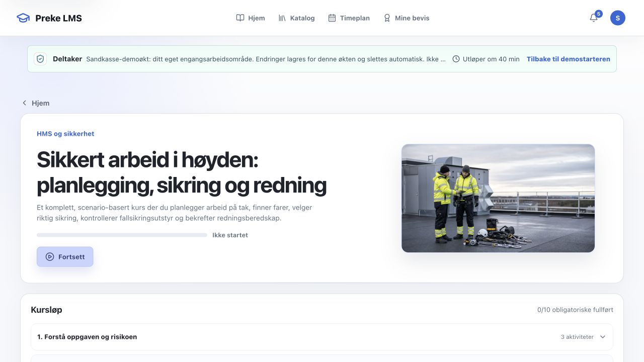Click the HMS og sikkerhet category link
The height and width of the screenshot is (362, 644).
(65, 134)
